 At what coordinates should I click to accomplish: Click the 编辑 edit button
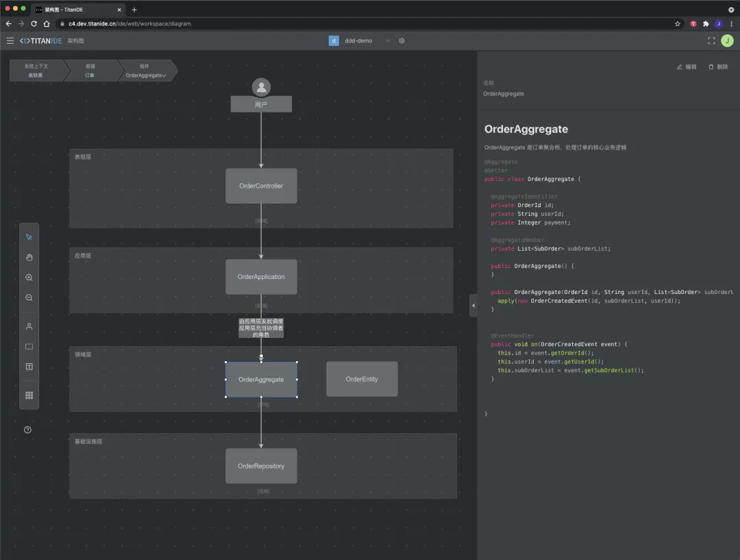click(687, 67)
